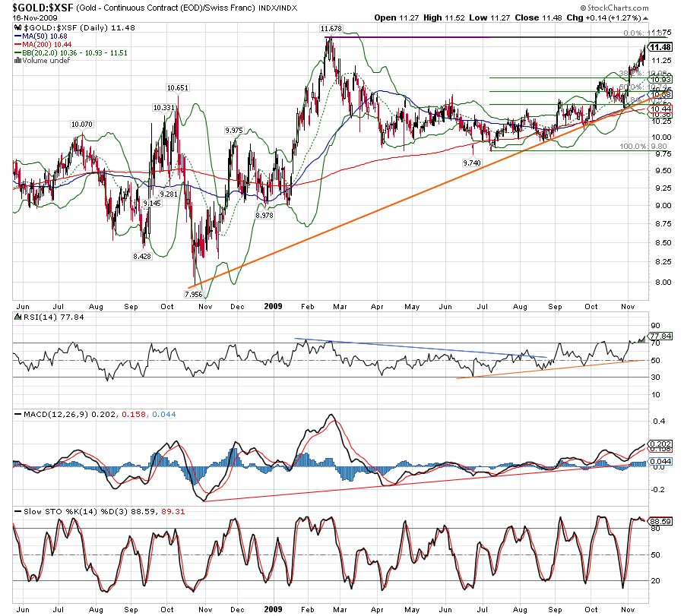Click the 8.428 low price label

(x=142, y=256)
